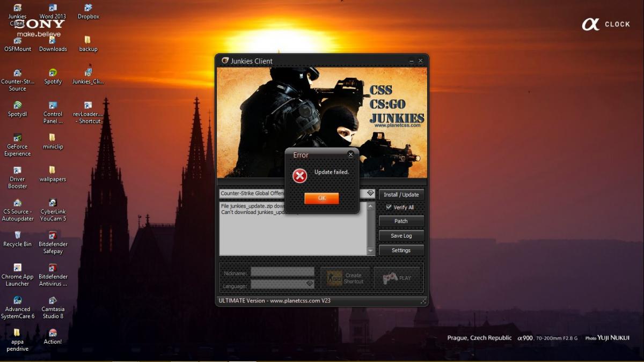The image size is (644, 362).
Task: Click the "Update failed." error message
Action: pos(332,172)
